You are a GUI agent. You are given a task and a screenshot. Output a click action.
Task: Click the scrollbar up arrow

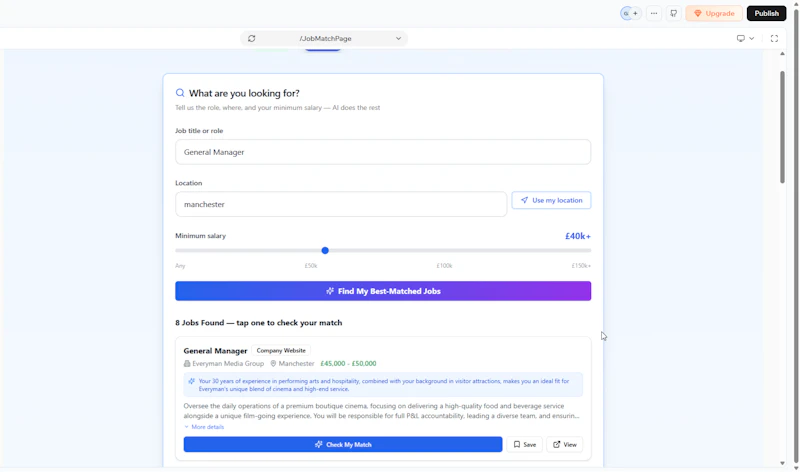782,54
